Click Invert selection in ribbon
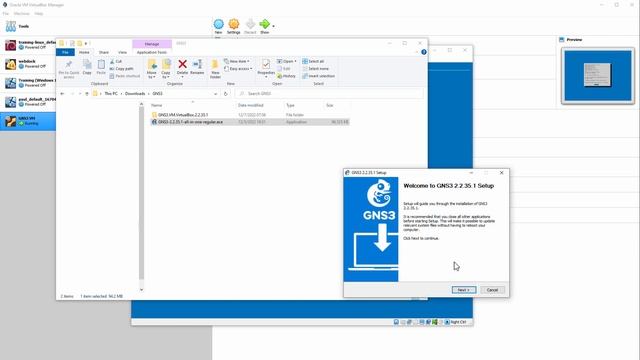This screenshot has height=360, width=640. (x=318, y=76)
